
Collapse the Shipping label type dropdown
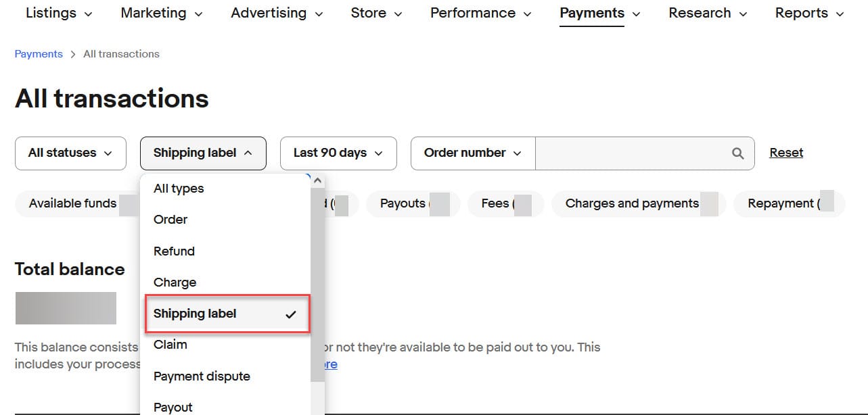pos(203,153)
